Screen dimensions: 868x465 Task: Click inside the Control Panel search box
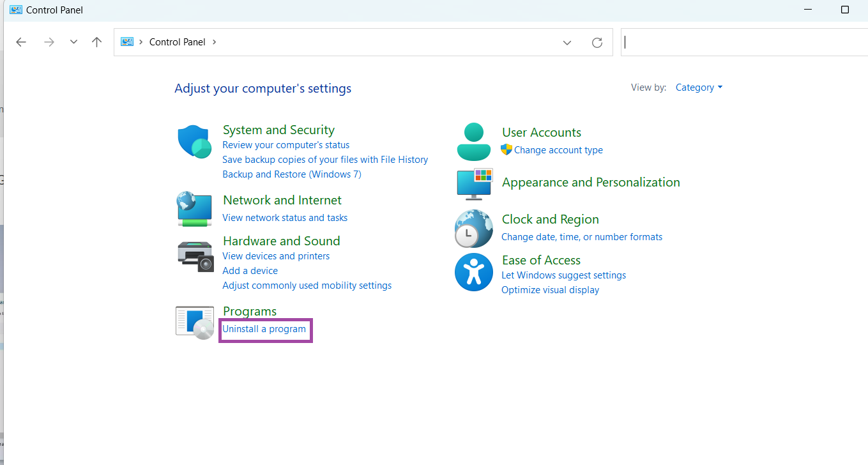(741, 42)
